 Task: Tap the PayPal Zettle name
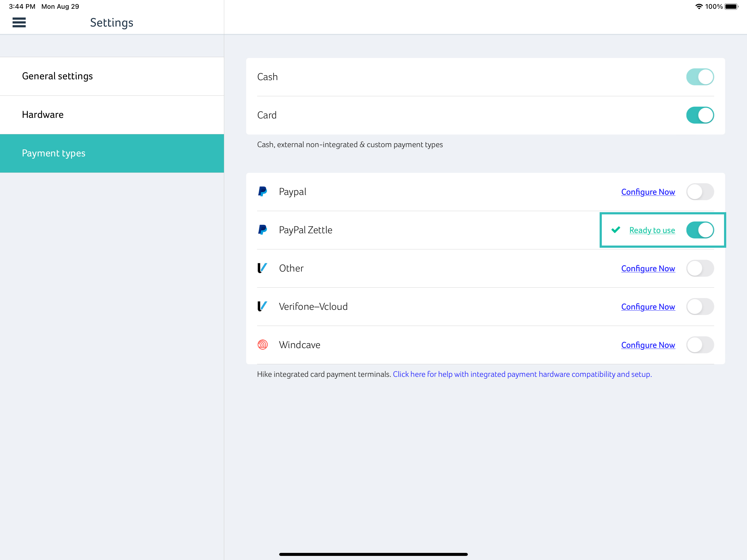pyautogui.click(x=305, y=230)
